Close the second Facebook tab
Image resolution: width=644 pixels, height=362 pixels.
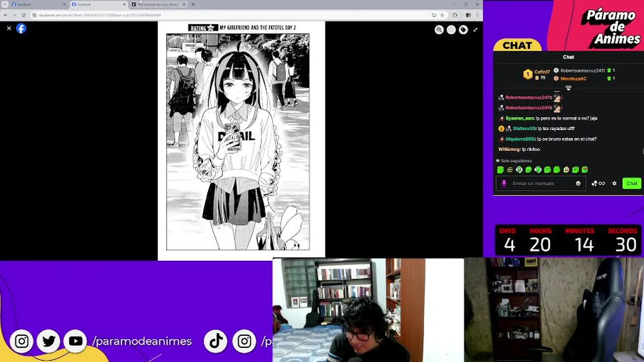[x=124, y=5]
